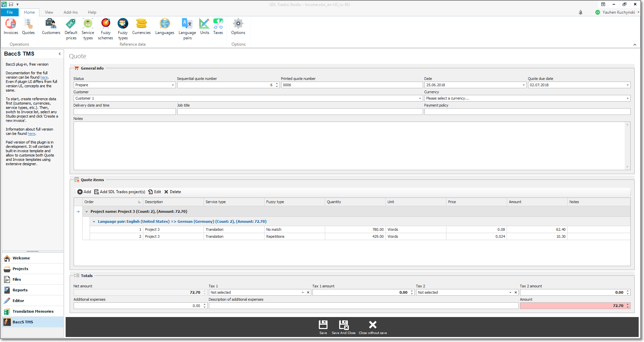Click Description of additional expenses field

click(363, 306)
